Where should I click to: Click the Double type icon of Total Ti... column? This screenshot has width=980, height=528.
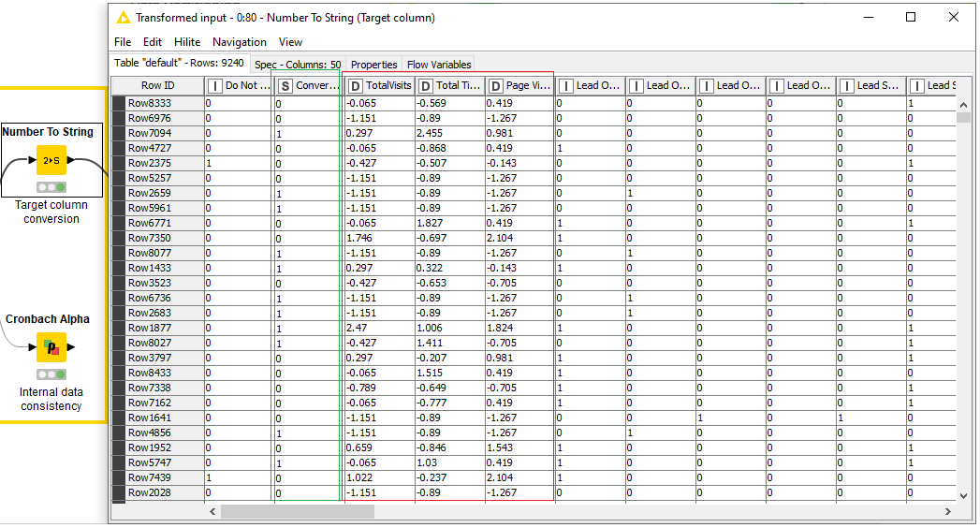pos(425,86)
